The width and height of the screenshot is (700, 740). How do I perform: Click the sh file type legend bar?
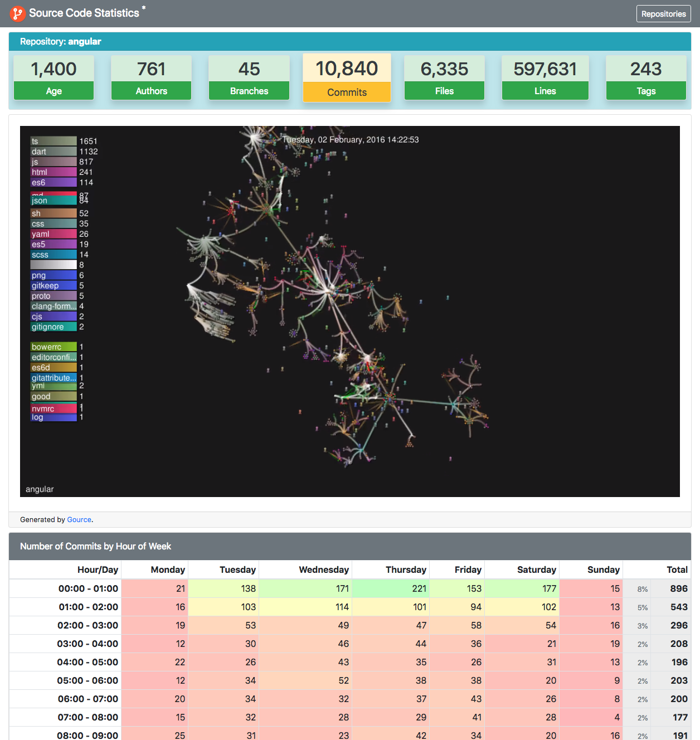pyautogui.click(x=54, y=213)
